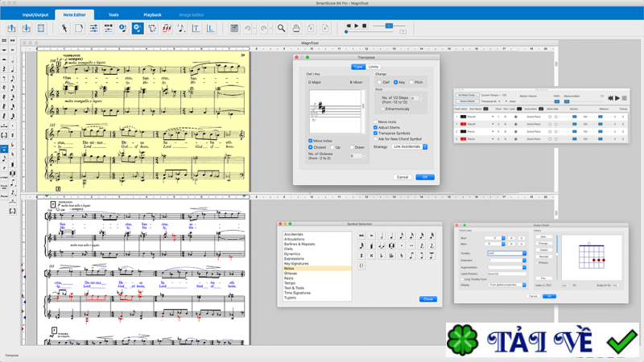Uncheck the Adjust Stems checkbox
Image resolution: width=644 pixels, height=362 pixels.
pyautogui.click(x=375, y=128)
